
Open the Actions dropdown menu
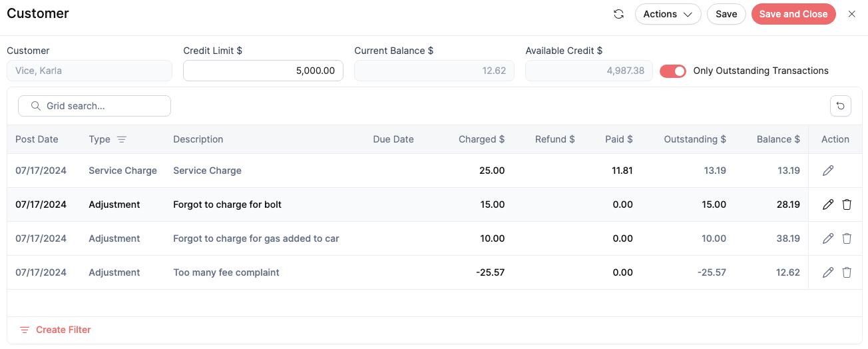668,14
